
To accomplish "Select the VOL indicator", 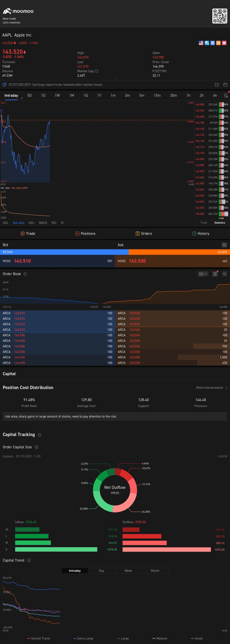I will pos(5,223).
